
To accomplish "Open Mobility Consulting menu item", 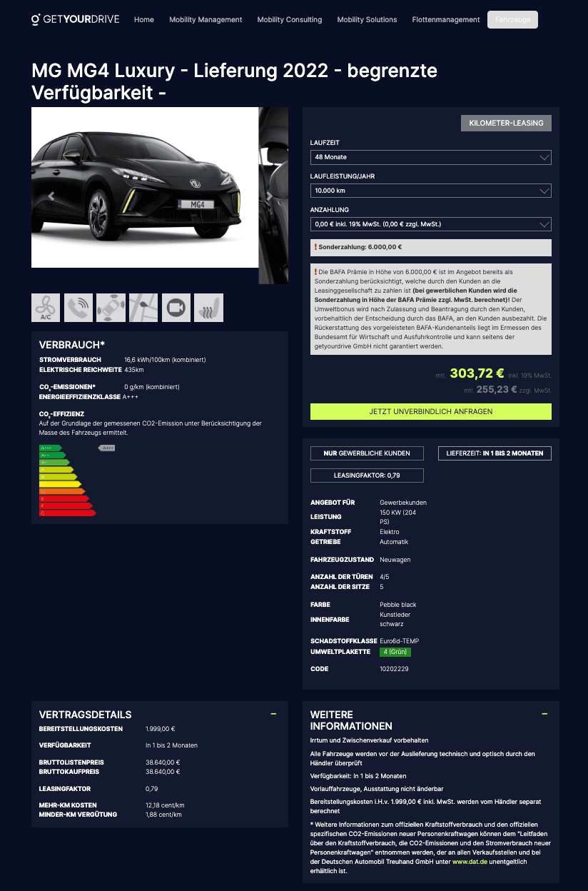I will coord(290,20).
